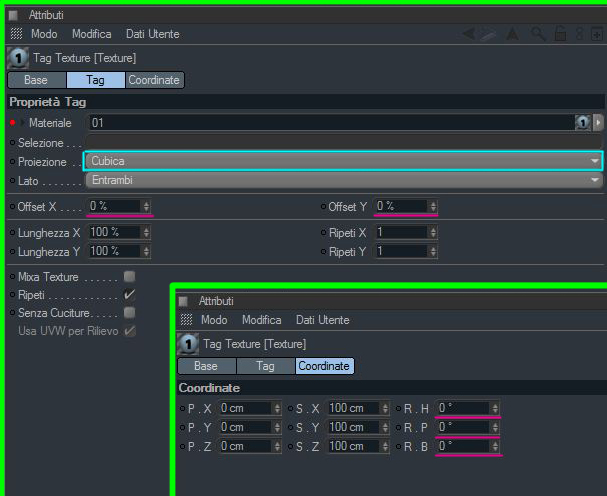Click the S . Z value field

pos(354,446)
